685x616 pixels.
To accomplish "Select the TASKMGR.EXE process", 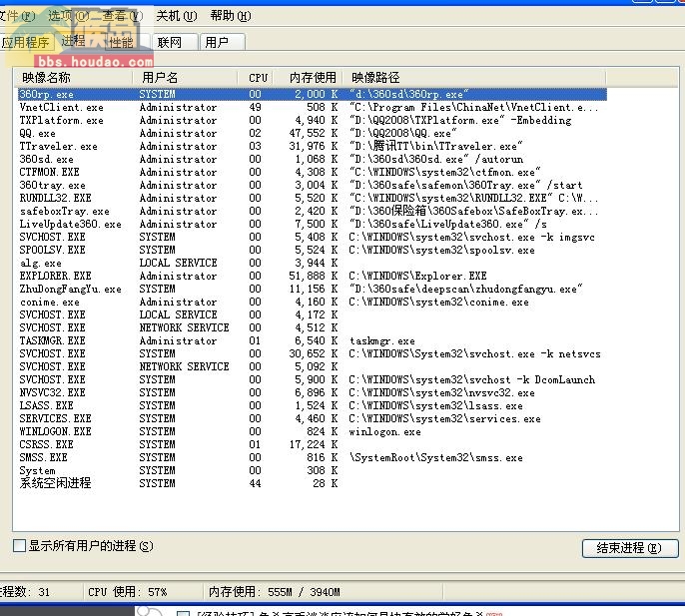I will [x=312, y=340].
